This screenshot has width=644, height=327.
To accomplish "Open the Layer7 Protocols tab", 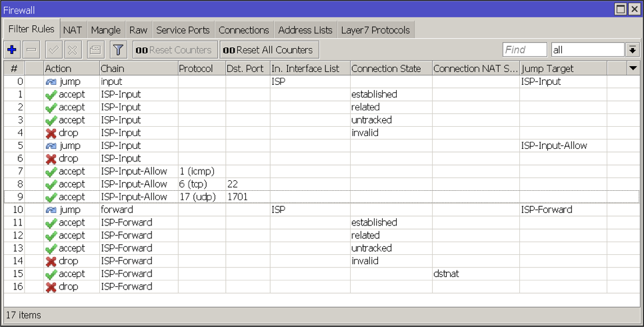I will click(x=375, y=30).
